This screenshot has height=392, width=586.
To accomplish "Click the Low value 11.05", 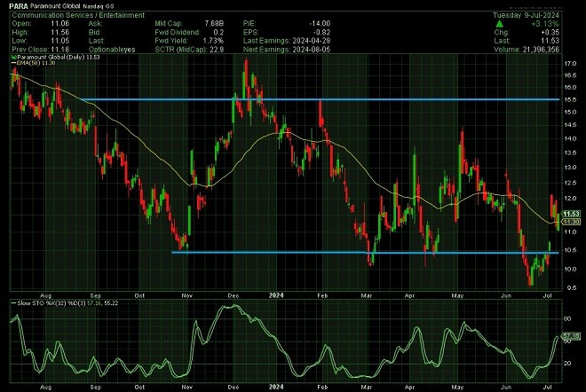I will pos(59,41).
